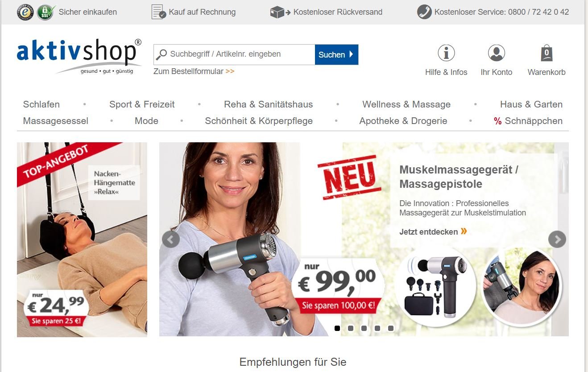Click the green SSL security badge
The height and width of the screenshot is (372, 588).
point(46,12)
